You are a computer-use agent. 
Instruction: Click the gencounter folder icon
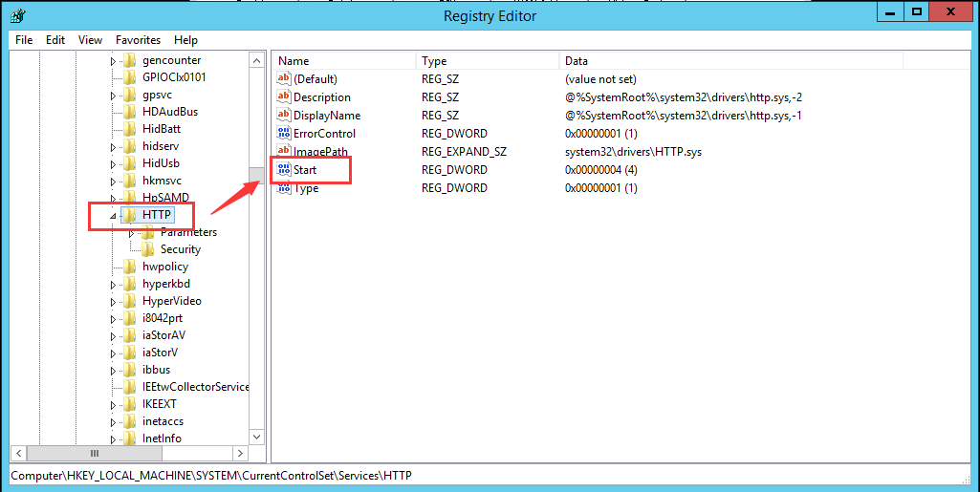pyautogui.click(x=129, y=60)
